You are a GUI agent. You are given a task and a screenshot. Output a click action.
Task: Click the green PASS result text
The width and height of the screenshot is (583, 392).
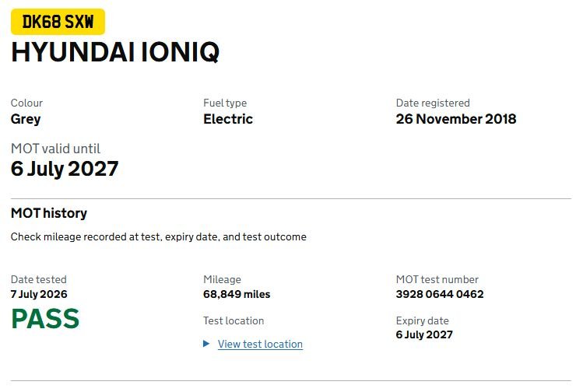(45, 319)
